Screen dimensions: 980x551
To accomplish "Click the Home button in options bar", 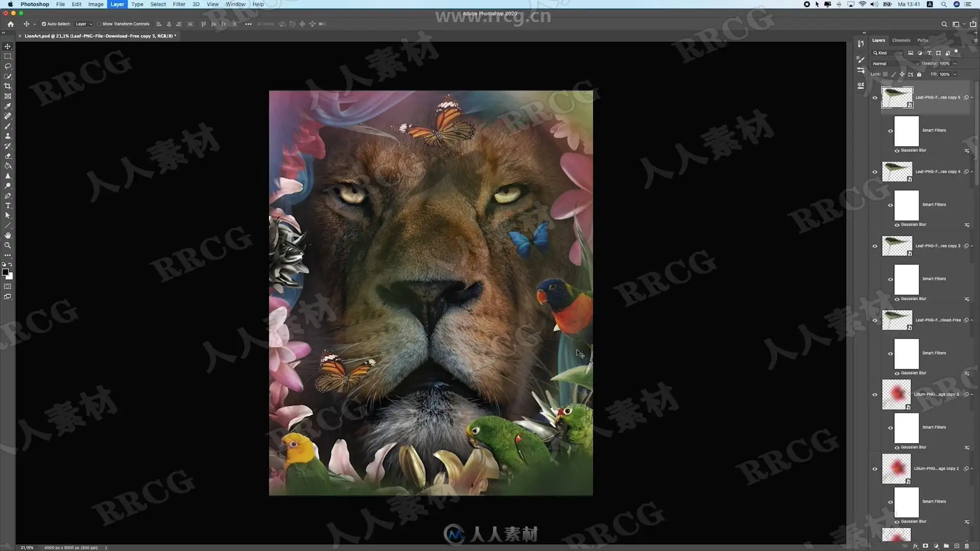I will pyautogui.click(x=11, y=24).
